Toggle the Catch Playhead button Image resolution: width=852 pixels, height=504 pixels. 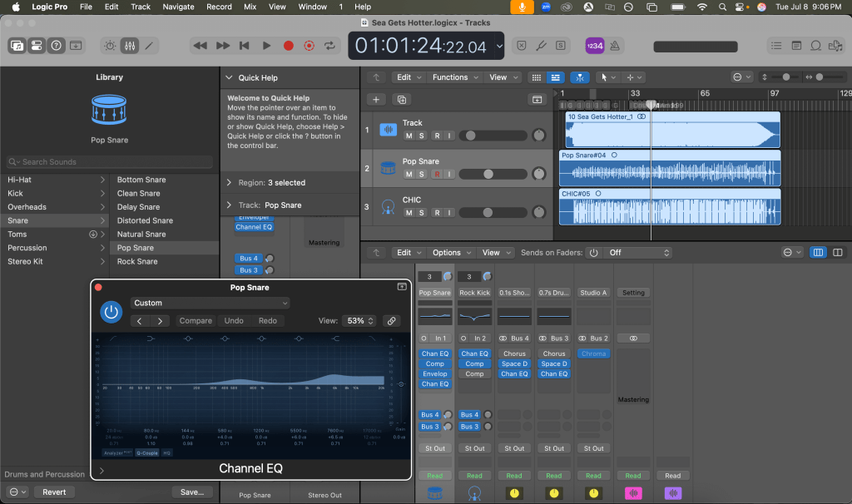tap(580, 77)
